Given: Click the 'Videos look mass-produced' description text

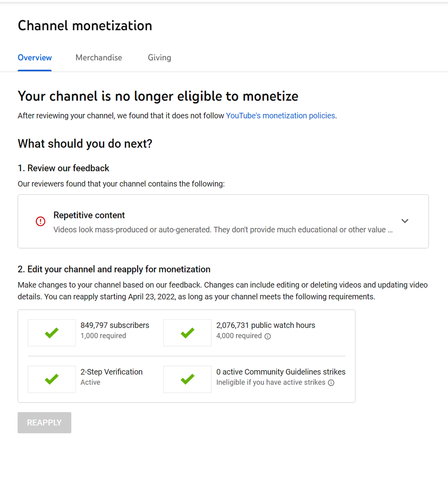Looking at the screenshot, I should coord(223,230).
